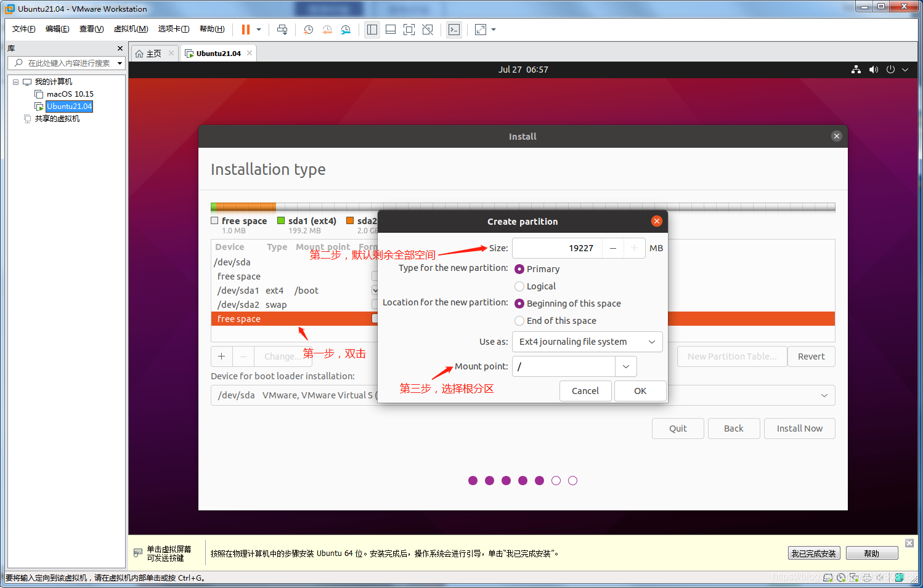
Task: Decrease partition size with minus button
Action: click(x=612, y=248)
